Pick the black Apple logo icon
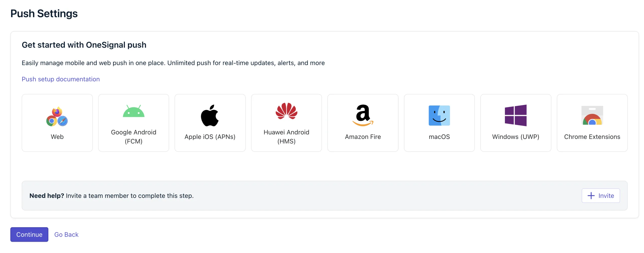Screen dimensions: 644x253 pos(210,115)
